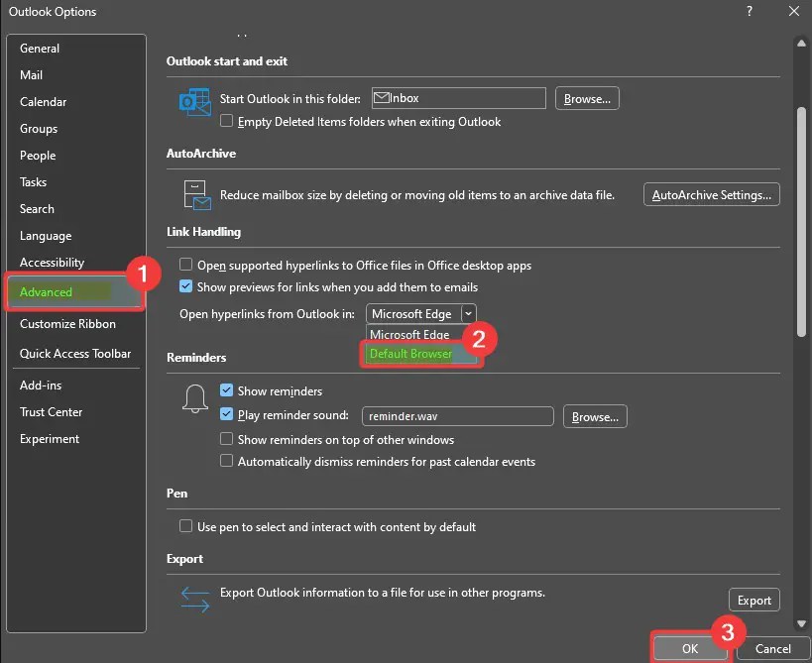The image size is (812, 663).
Task: Click the AutoArchive file box icon
Action: (196, 195)
